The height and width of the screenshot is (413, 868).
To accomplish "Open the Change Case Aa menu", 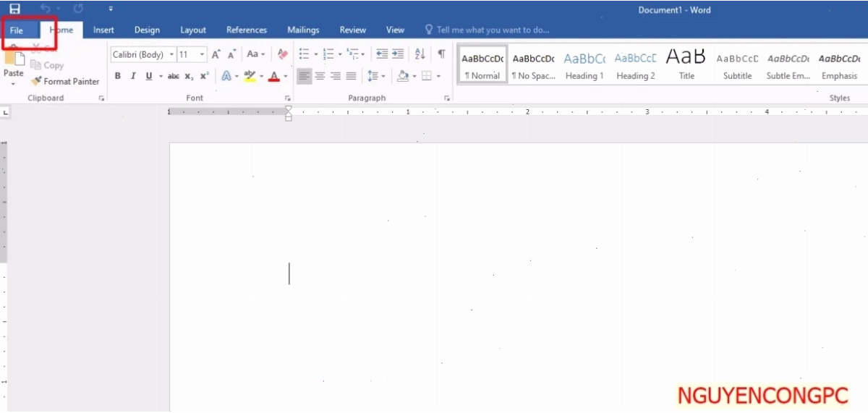I will 256,54.
